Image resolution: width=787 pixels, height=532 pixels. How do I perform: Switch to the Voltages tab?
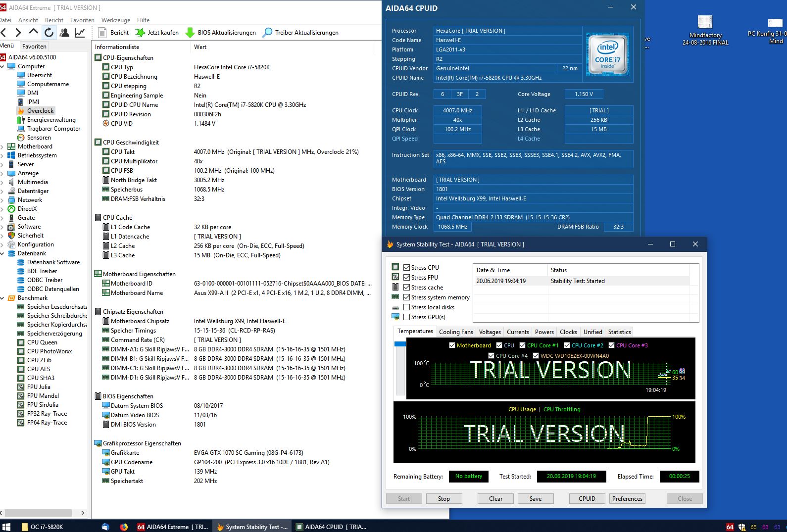[490, 332]
